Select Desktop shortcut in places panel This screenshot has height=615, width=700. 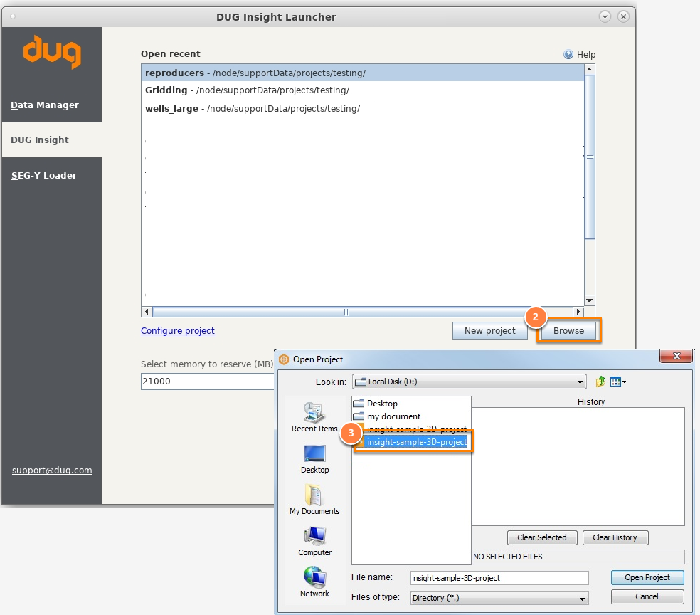tap(314, 459)
